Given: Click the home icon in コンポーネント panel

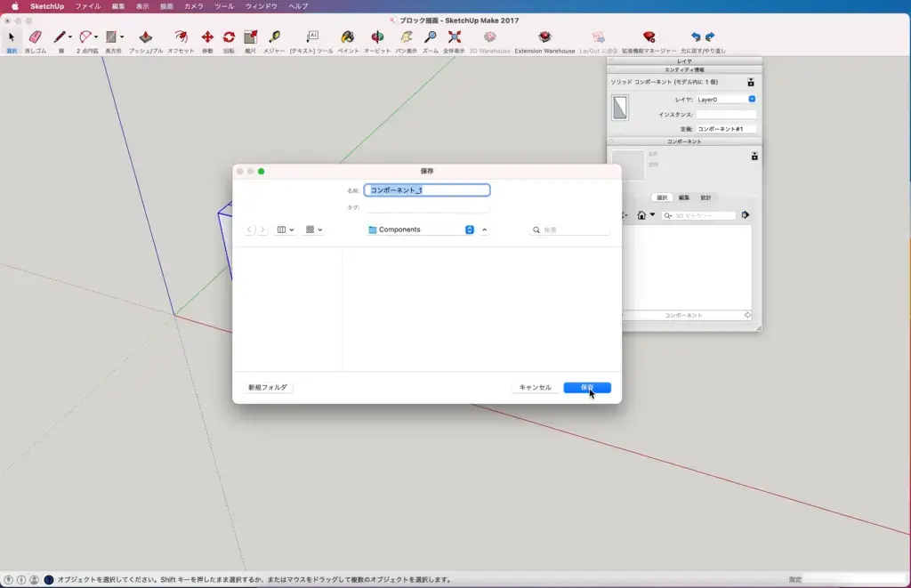Looking at the screenshot, I should (x=641, y=215).
